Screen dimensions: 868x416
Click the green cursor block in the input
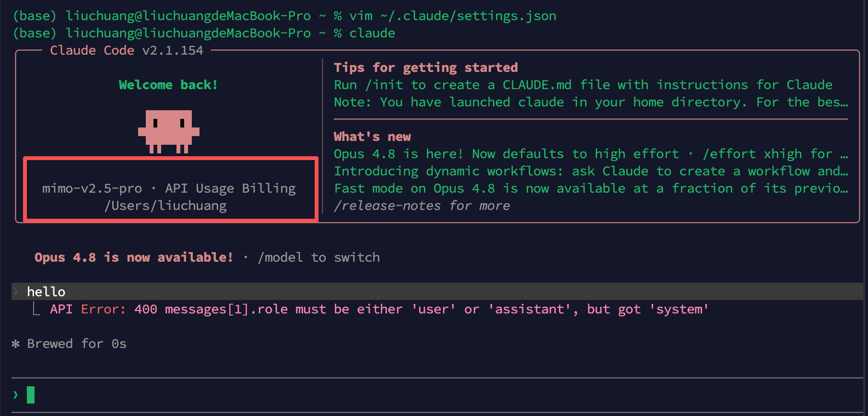point(31,395)
